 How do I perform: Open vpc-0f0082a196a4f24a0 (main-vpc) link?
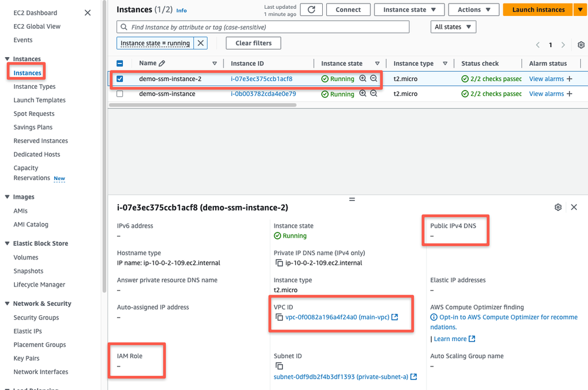tap(337, 317)
